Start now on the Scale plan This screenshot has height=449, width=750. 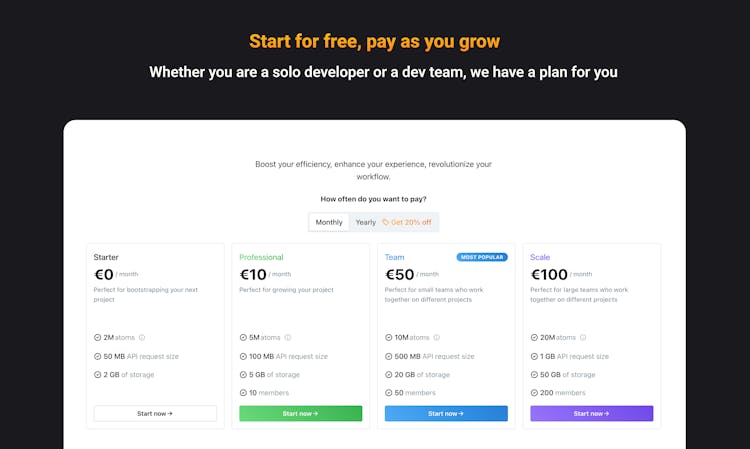pyautogui.click(x=592, y=414)
